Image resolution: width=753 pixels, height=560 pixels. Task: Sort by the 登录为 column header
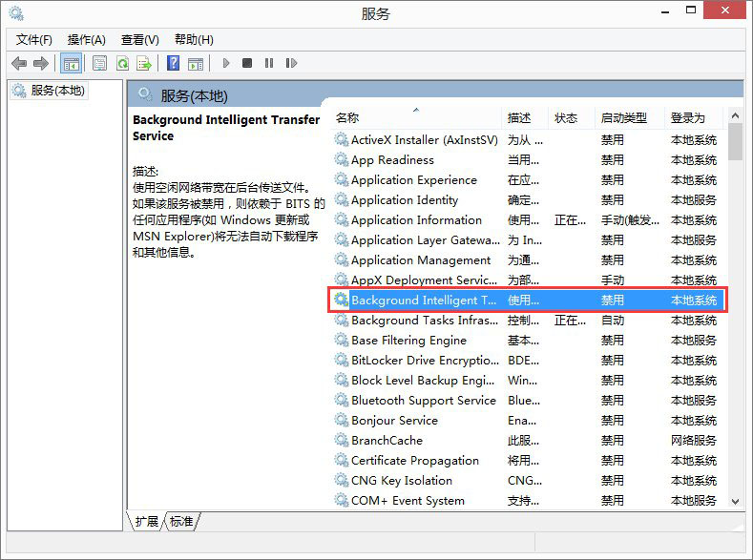[694, 117]
